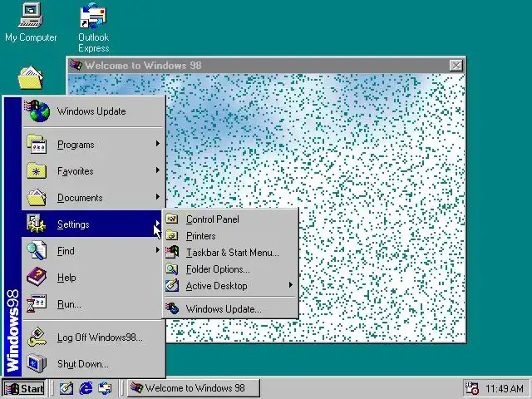Image resolution: width=532 pixels, height=399 pixels.
Task: Click the Documents open folder icon
Action: point(37,198)
